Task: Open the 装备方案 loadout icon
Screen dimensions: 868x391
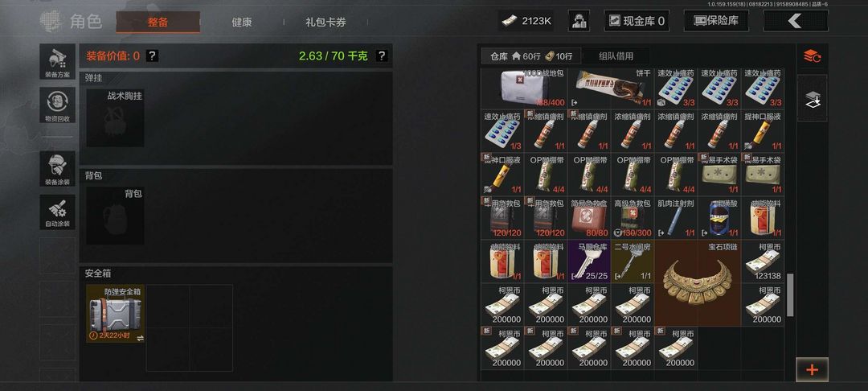Action: pyautogui.click(x=57, y=61)
